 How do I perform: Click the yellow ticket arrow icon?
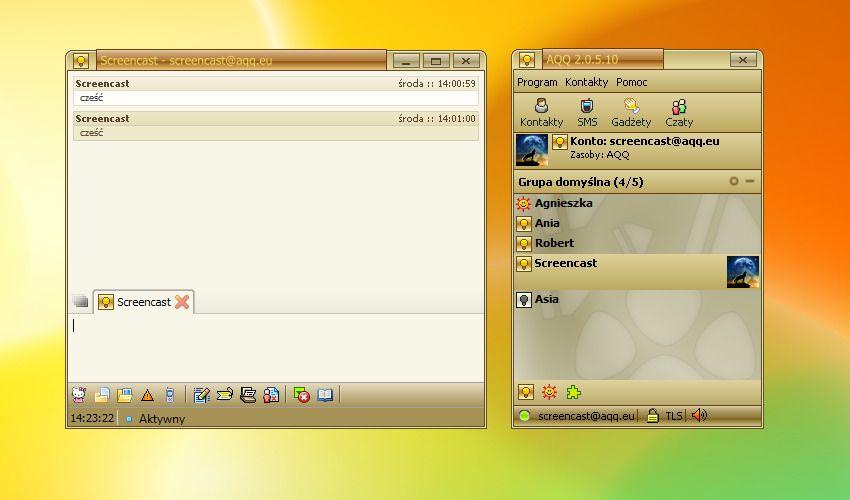coord(224,394)
